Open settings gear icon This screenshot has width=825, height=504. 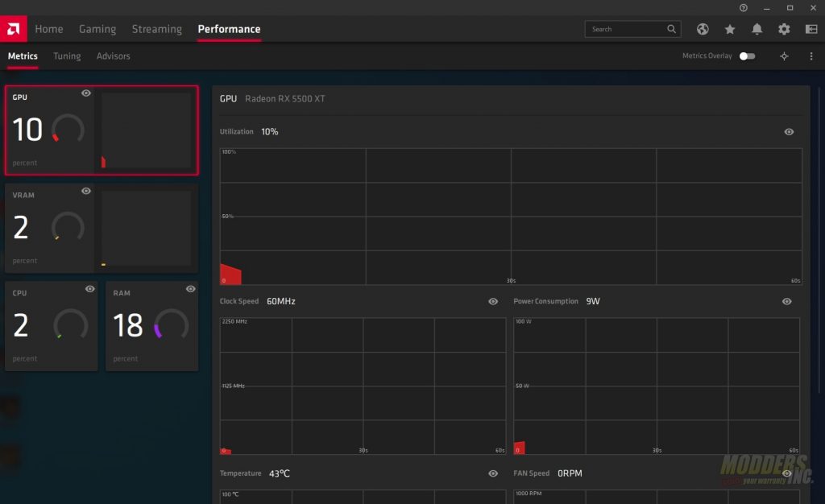click(784, 29)
